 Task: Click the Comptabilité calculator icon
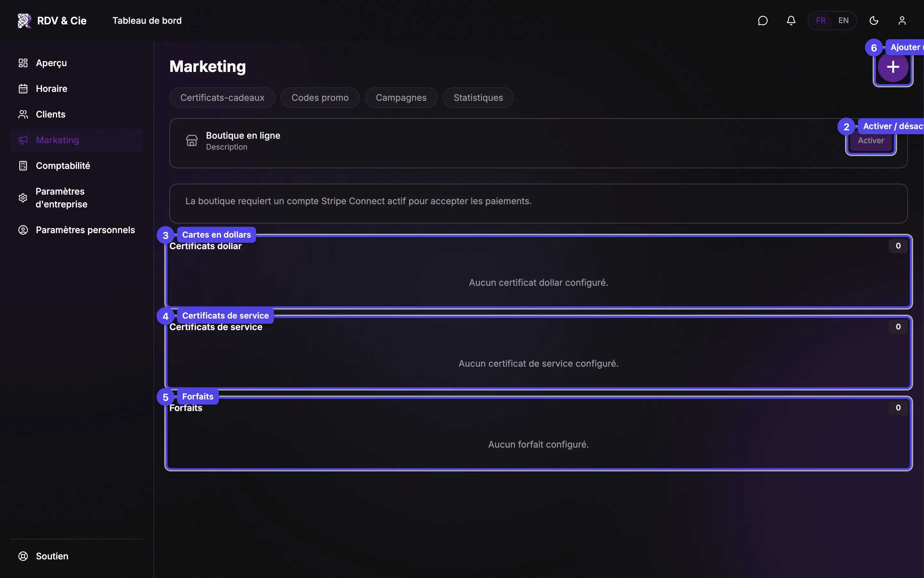pyautogui.click(x=23, y=165)
